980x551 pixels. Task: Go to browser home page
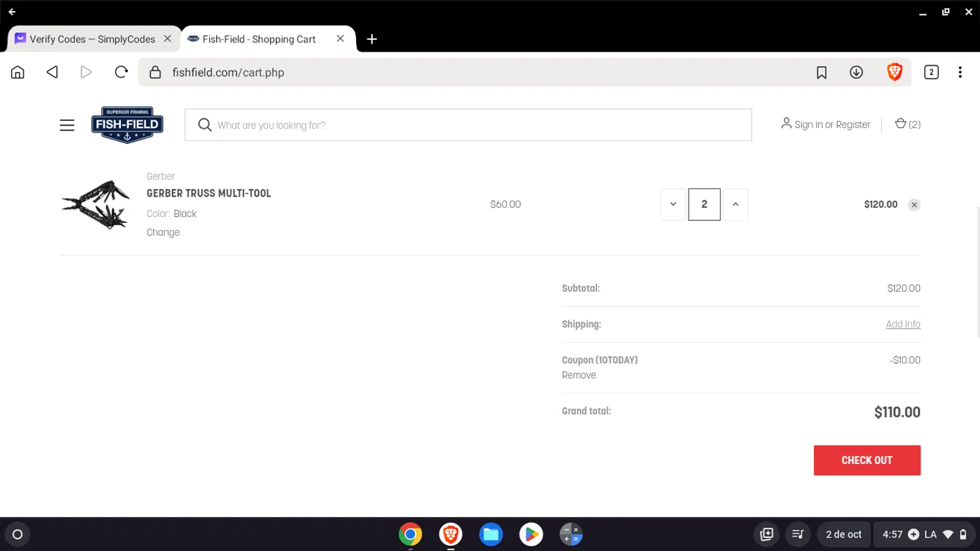tap(18, 72)
